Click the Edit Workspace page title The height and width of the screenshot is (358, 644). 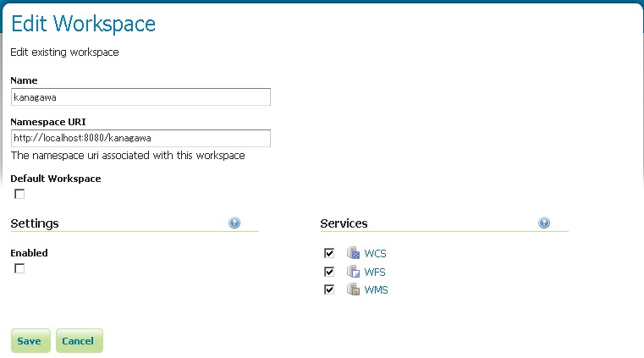(x=83, y=25)
